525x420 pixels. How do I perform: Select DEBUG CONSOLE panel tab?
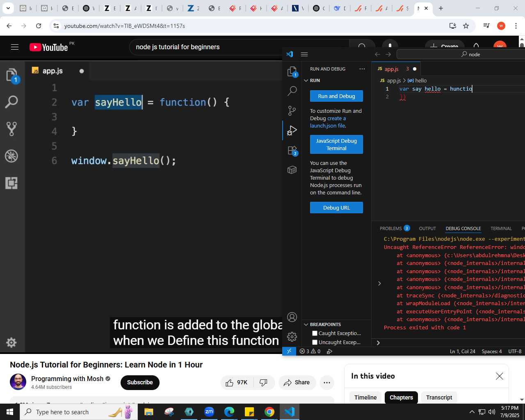(x=463, y=228)
